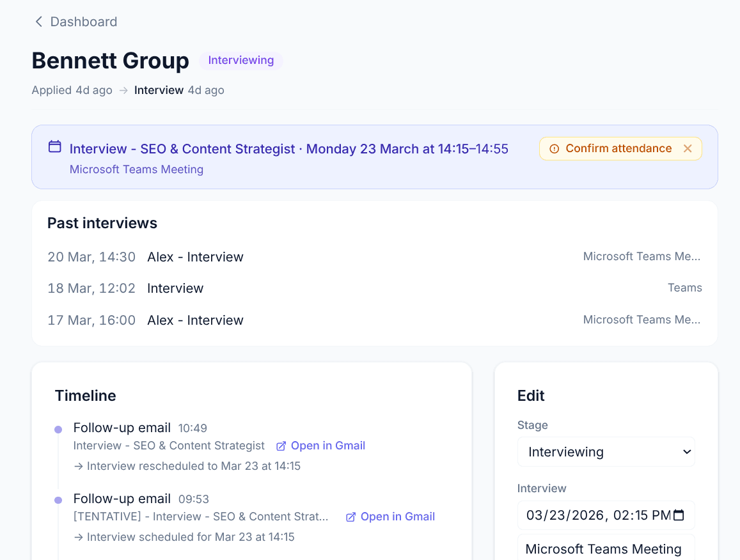
Task: Open the Microsoft Teams Meeting link in the banner
Action: tap(136, 169)
